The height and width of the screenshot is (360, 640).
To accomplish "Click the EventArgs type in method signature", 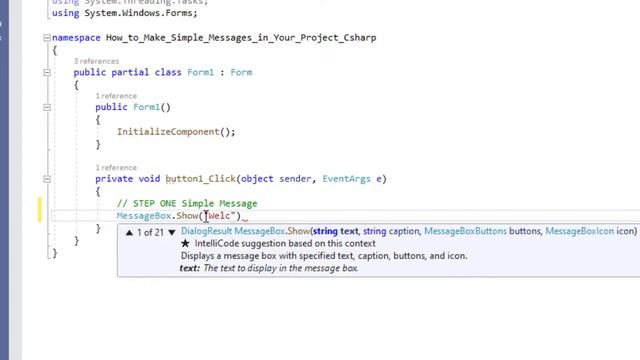I will click(347, 179).
